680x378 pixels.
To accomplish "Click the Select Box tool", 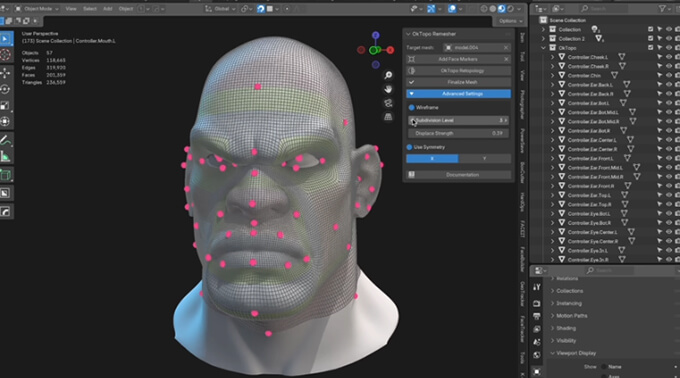I will [x=6, y=39].
